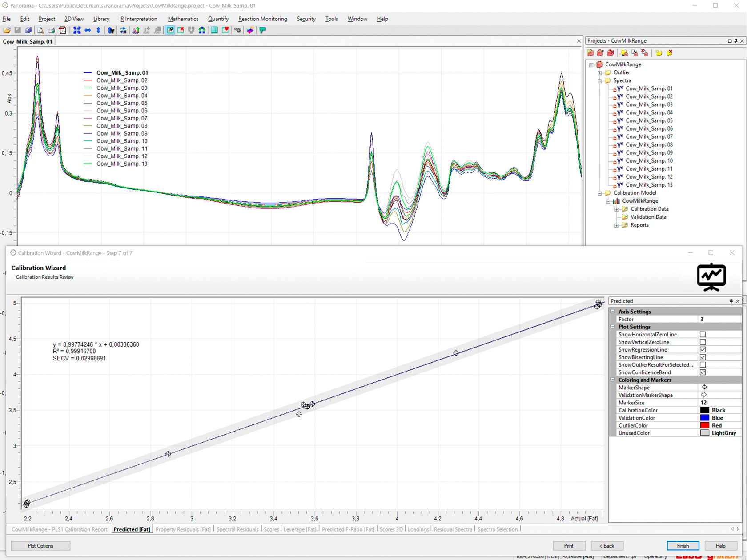747x560 pixels.
Task: Expand the Reports node under CowMilkRange
Action: coord(617,225)
